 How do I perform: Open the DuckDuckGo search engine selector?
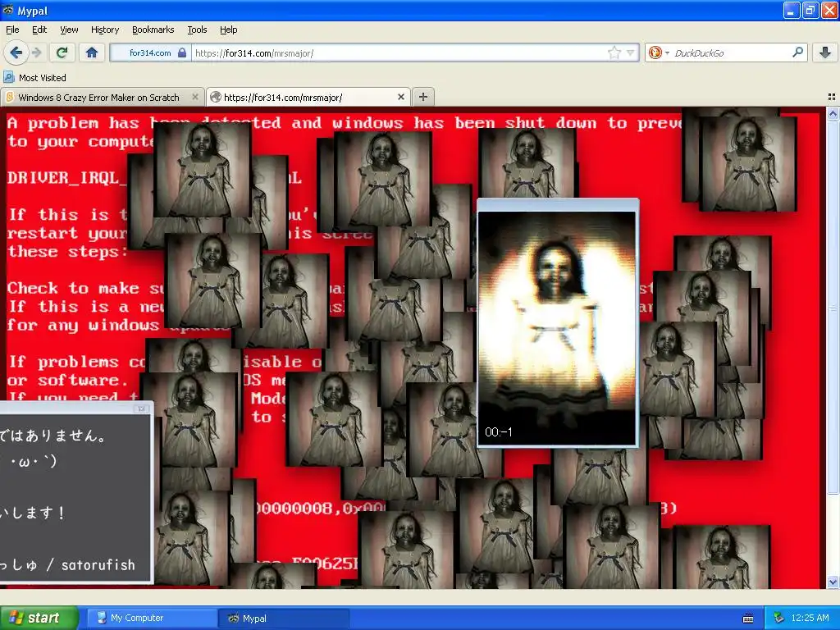pyautogui.click(x=659, y=52)
